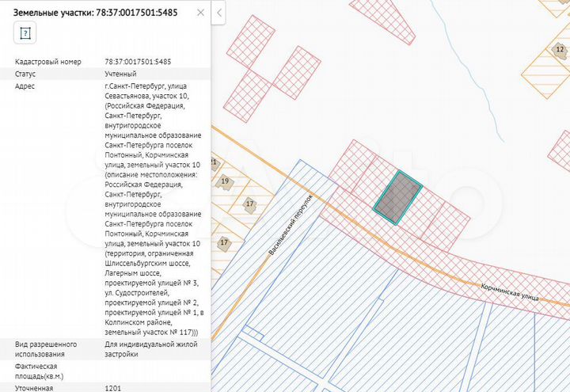This screenshot has width=570, height=392.
Task: Click building marker 19 on the map
Action: 225,181
